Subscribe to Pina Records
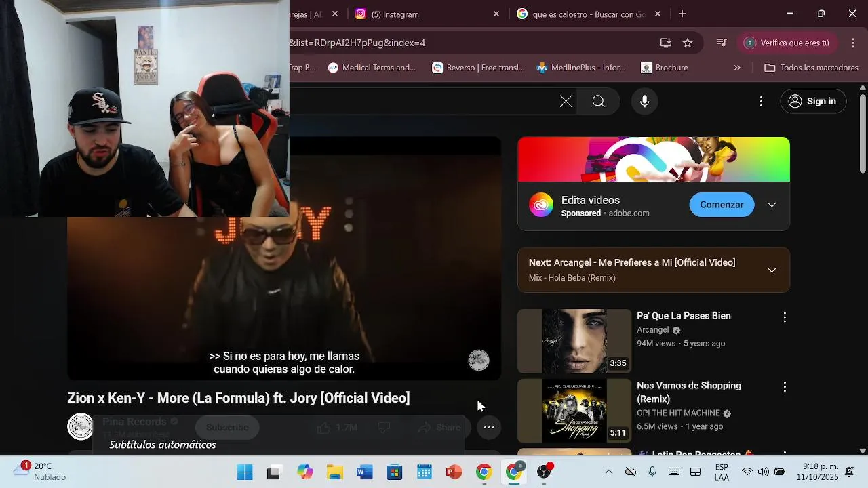This screenshot has height=488, width=868. [x=227, y=428]
